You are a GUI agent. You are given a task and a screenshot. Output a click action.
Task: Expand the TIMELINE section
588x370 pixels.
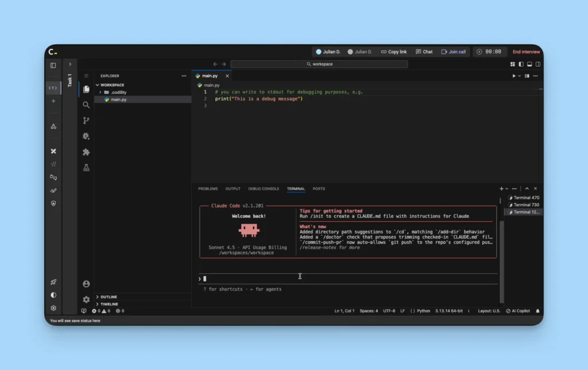pos(109,304)
